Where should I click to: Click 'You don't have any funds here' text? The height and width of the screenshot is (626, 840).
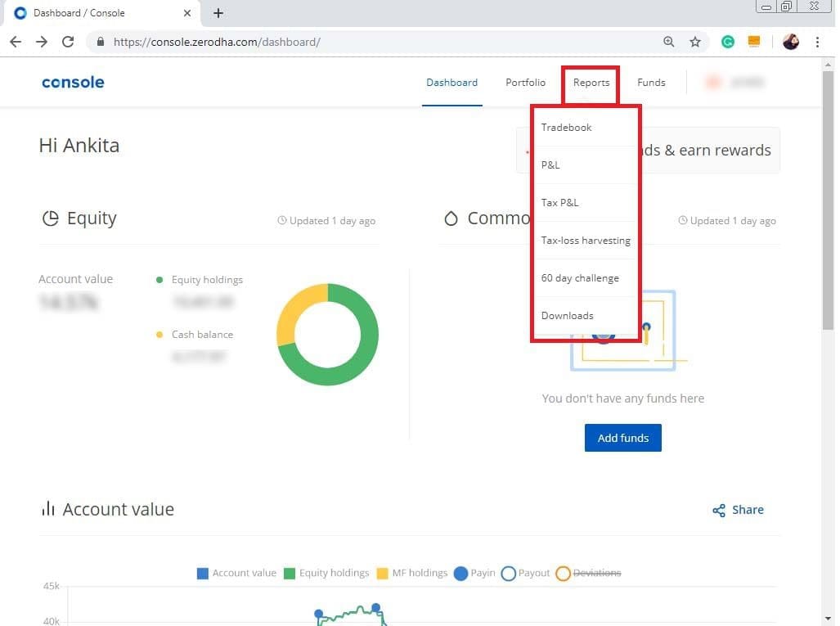622,399
